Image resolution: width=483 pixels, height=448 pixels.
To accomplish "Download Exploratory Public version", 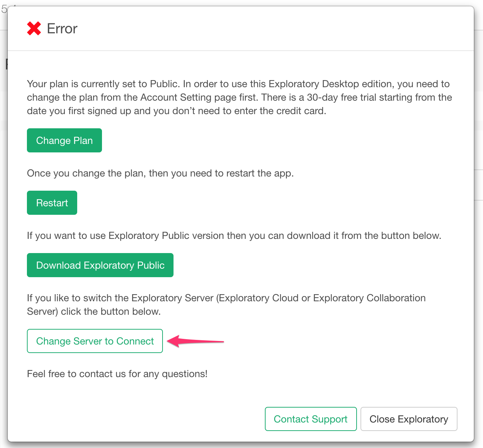I will tap(100, 265).
